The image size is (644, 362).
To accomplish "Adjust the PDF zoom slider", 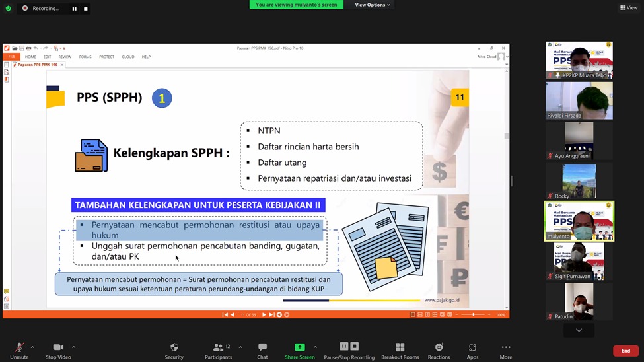I will (x=474, y=315).
